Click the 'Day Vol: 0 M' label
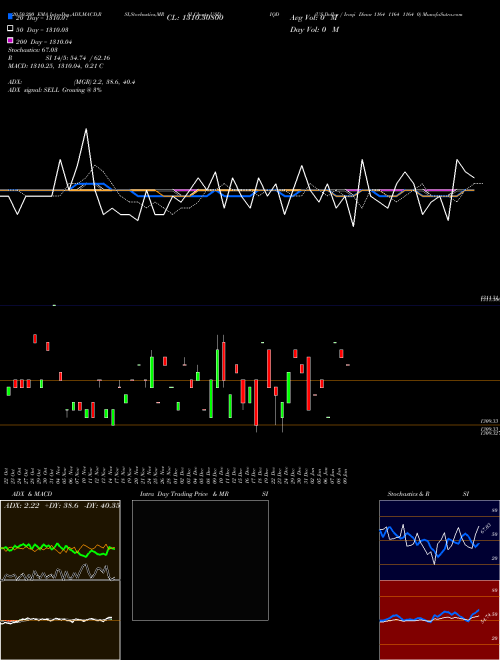Viewport: 500px width, 660px height. 314,29
